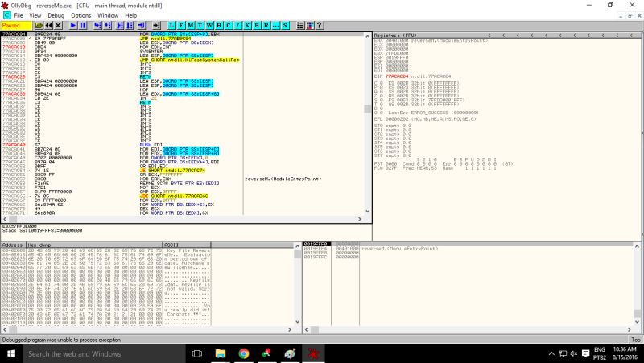Click the Hex dump column header
Viewport: 644px width, 363px height.
click(94, 245)
